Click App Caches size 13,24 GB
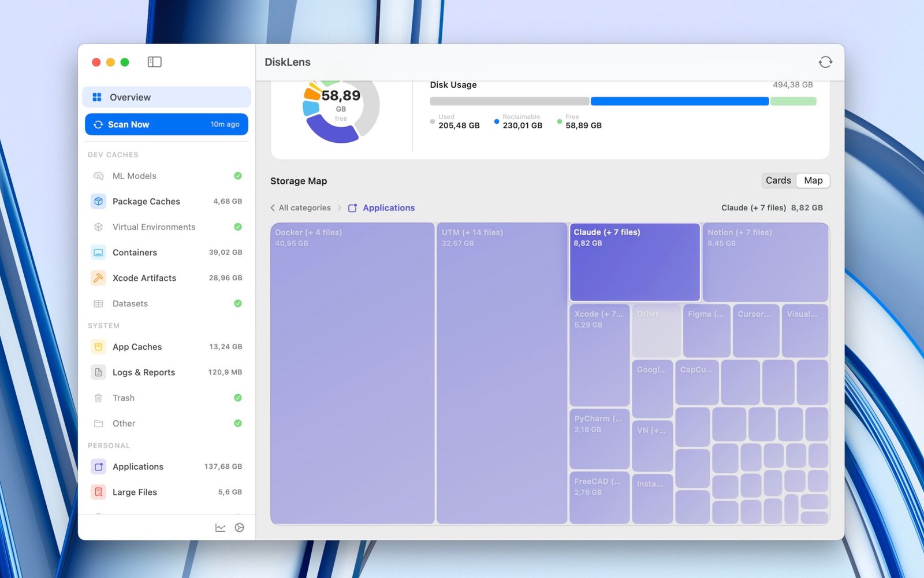Screen dimensions: 924x578 coord(225,347)
